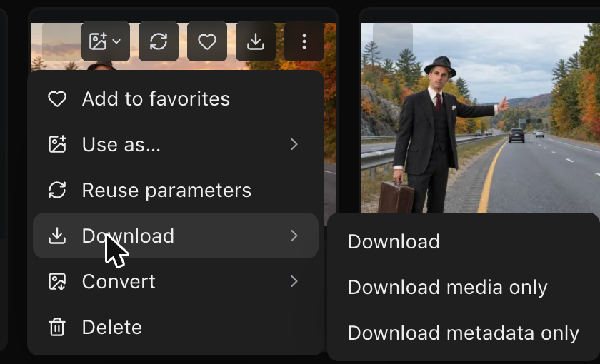Open the Use as... submenu
This screenshot has width=600, height=364.
point(176,144)
